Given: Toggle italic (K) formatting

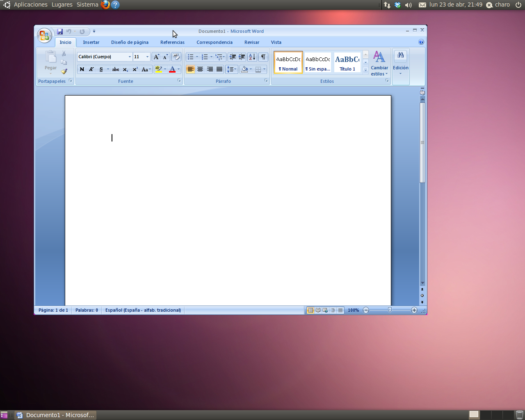Looking at the screenshot, I should click(x=91, y=69).
